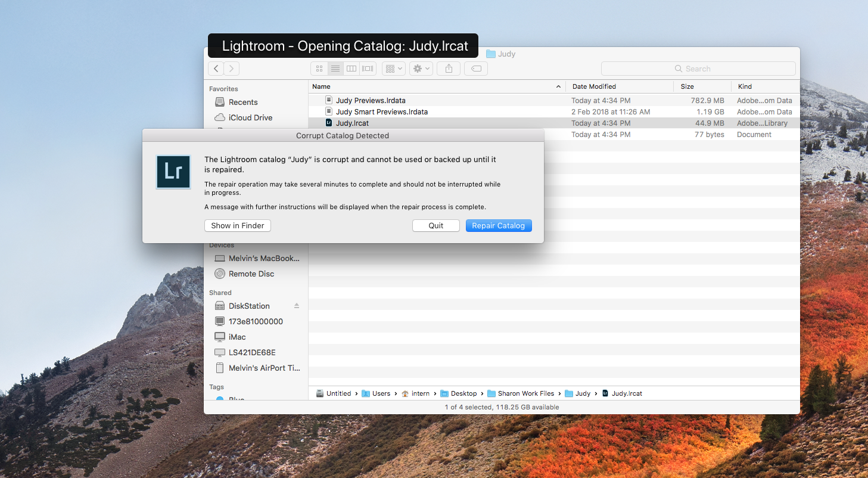Click Judy Previews.lrdata document icon
The width and height of the screenshot is (868, 478).
click(x=328, y=100)
